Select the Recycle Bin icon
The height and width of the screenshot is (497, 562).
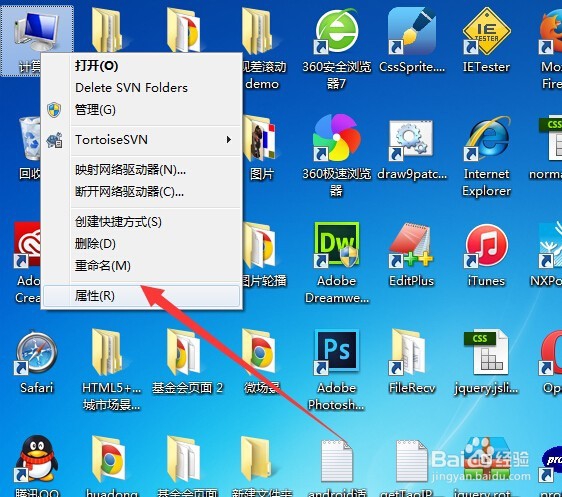[29, 139]
